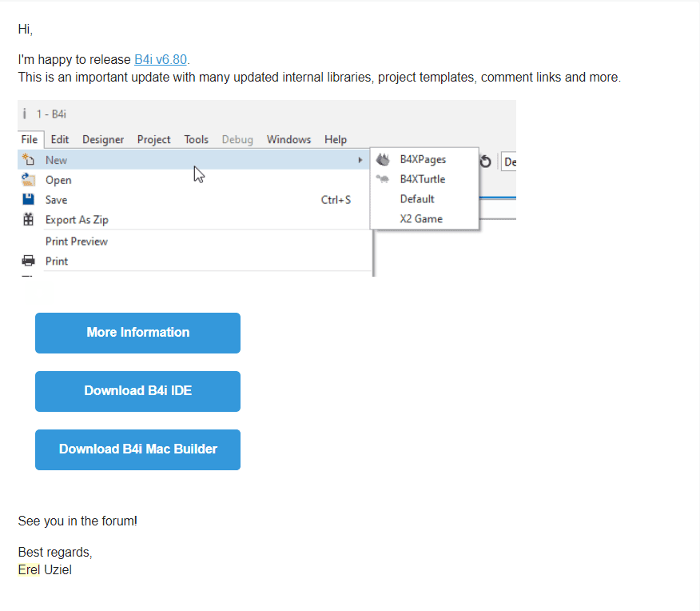Click the B4XPages template icon
Screen dimensions: 700x611
[383, 159]
